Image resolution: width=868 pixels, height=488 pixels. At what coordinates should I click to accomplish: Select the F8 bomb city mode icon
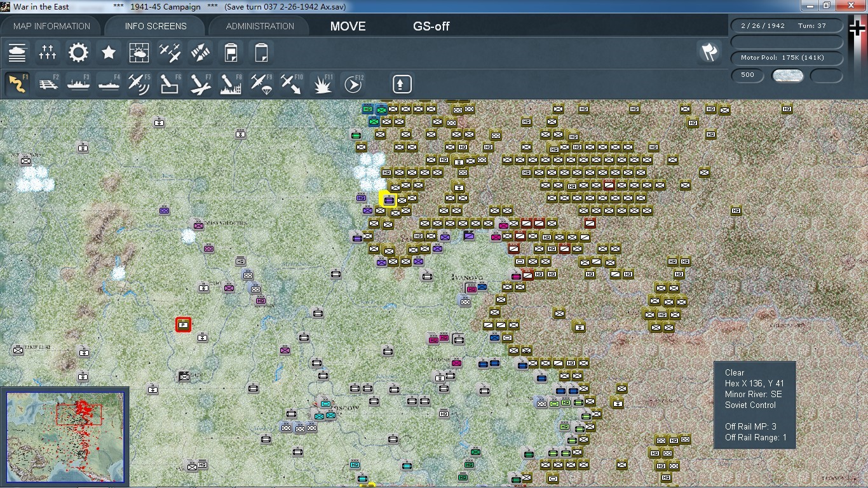click(x=231, y=84)
